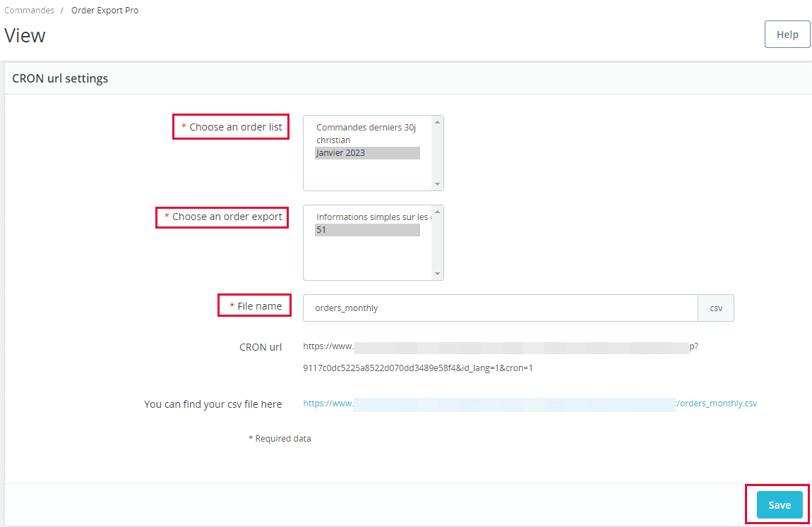Click the 'CRON url' label
Screen dimensions: 812x527
(261, 347)
